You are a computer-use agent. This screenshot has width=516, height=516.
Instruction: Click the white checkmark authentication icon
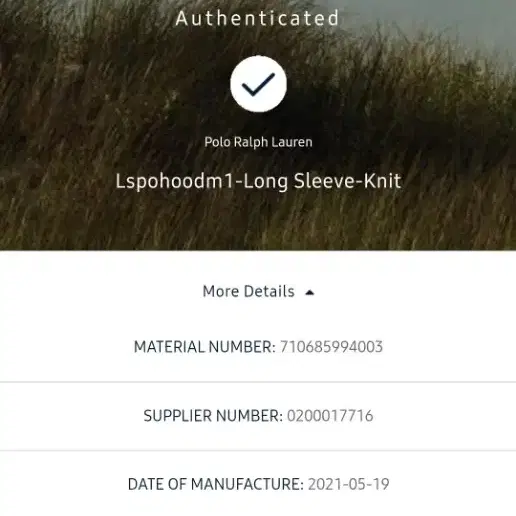258,84
